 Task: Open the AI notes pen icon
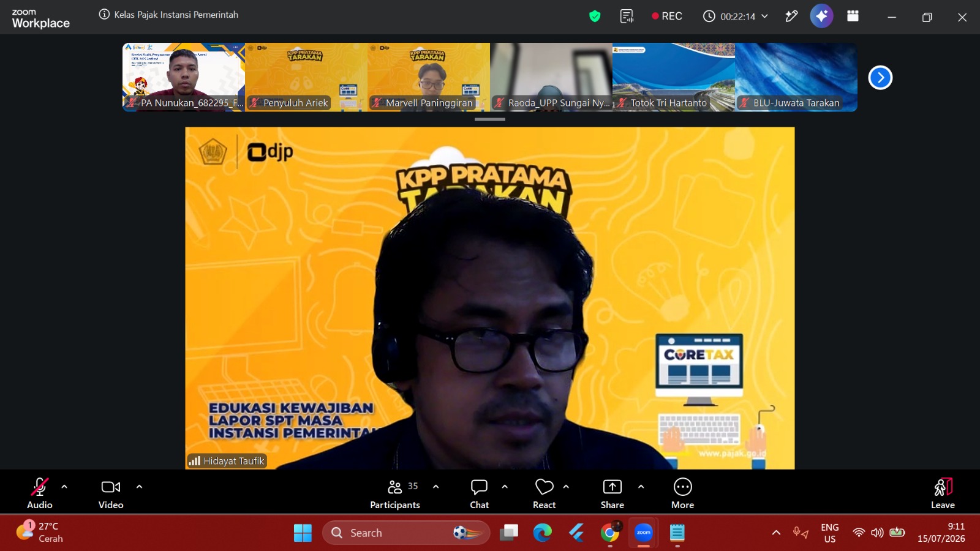[x=791, y=17]
